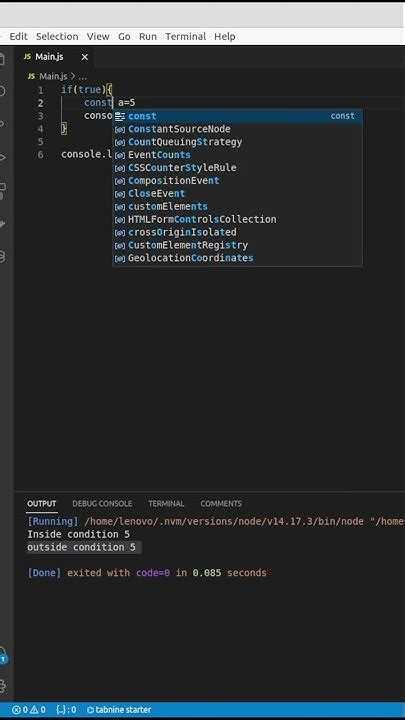This screenshot has height=720, width=405.
Task: Click the '{..}: 0' status bar item
Action: click(x=66, y=710)
